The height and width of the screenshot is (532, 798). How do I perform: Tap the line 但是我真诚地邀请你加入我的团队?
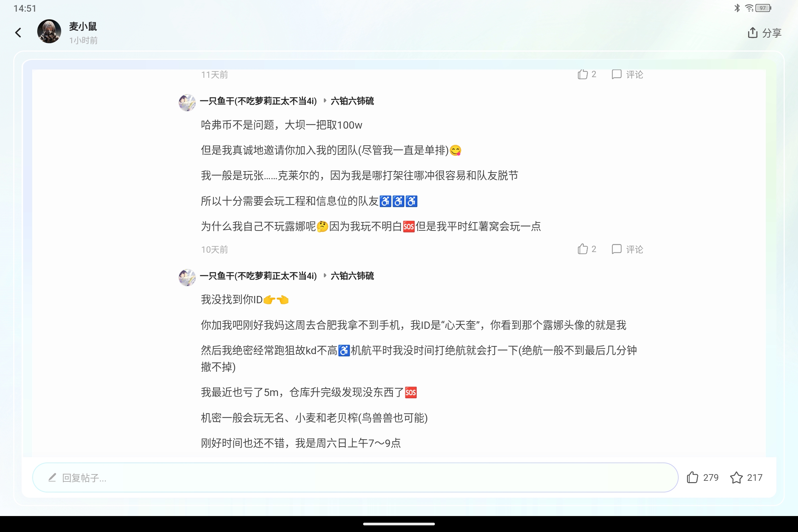[331, 150]
